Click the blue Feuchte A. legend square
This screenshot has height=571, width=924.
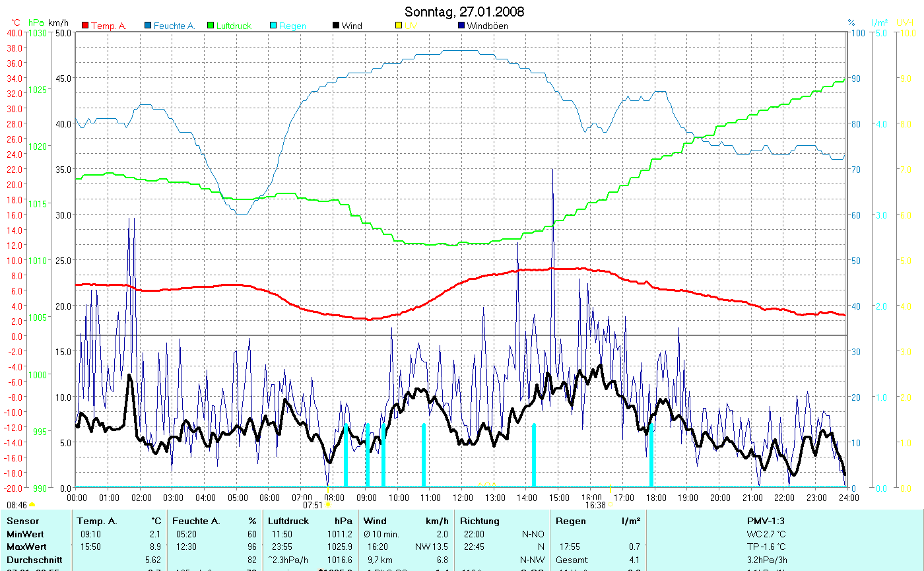[148, 26]
